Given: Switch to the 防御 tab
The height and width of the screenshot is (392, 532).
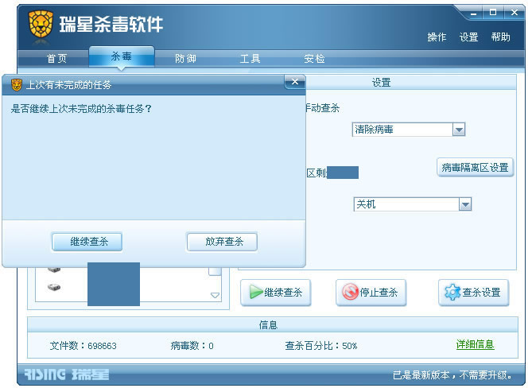Looking at the screenshot, I should coord(185,59).
